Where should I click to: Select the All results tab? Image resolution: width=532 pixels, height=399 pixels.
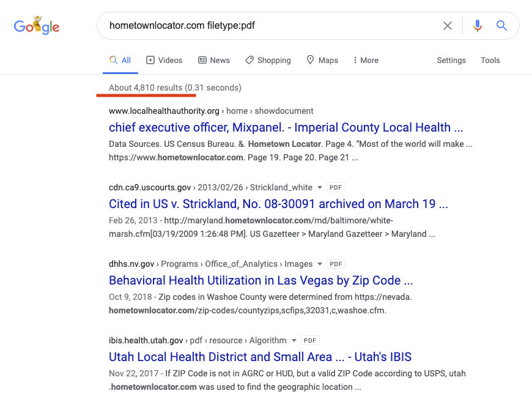point(120,60)
